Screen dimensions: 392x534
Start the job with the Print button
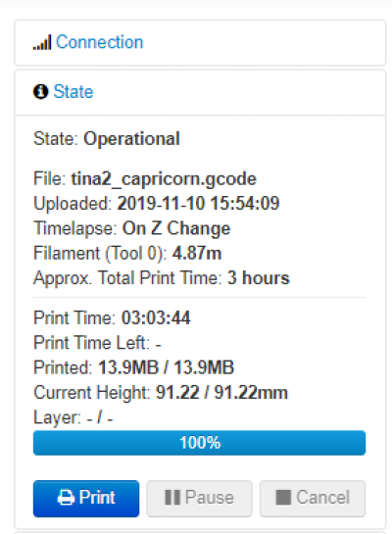click(86, 499)
